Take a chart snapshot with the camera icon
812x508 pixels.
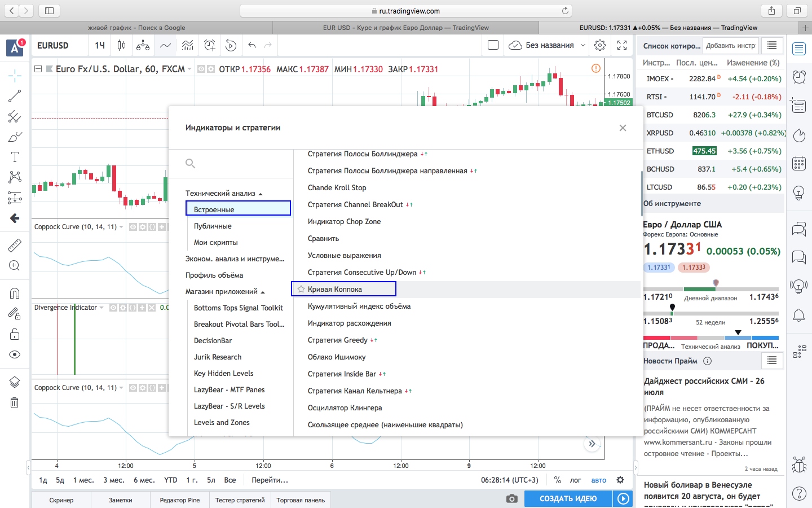click(x=511, y=498)
